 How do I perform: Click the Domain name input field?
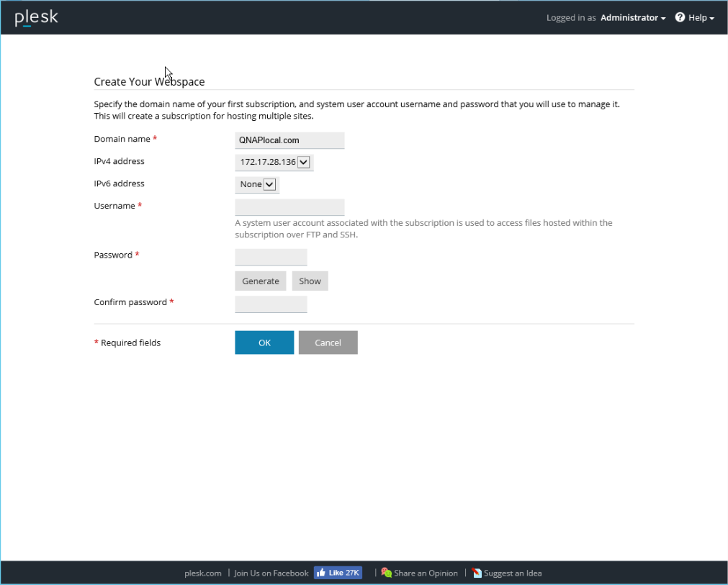289,140
